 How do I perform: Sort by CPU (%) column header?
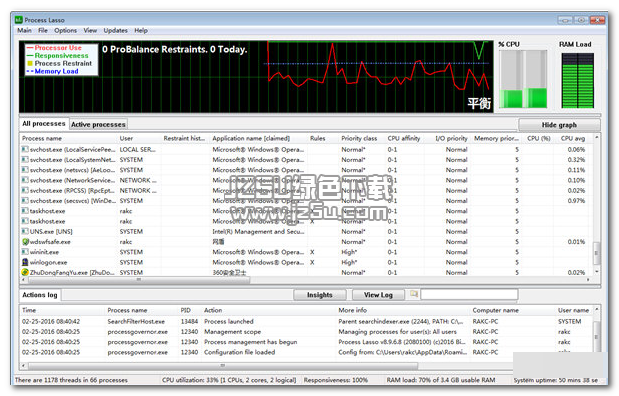(x=538, y=139)
